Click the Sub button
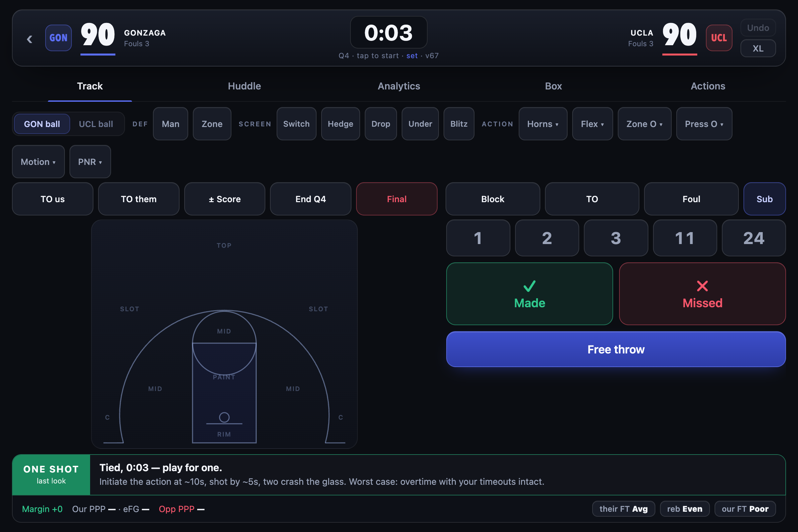 point(764,199)
